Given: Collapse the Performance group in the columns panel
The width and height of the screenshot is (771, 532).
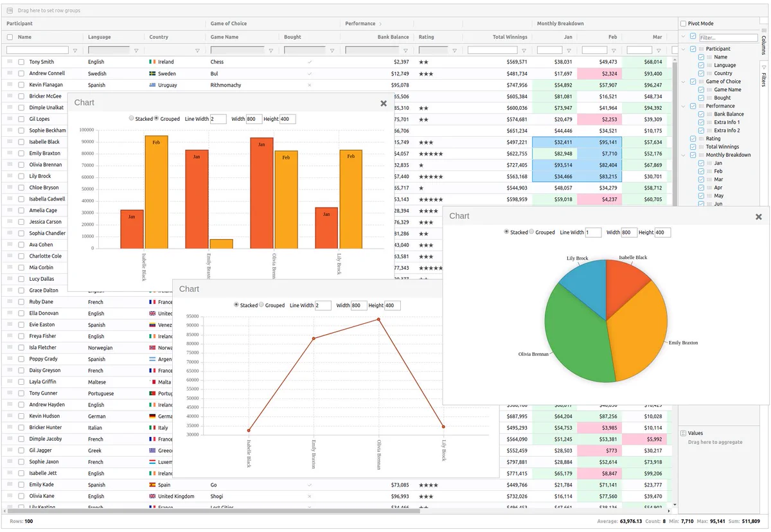Looking at the screenshot, I should tap(684, 106).
